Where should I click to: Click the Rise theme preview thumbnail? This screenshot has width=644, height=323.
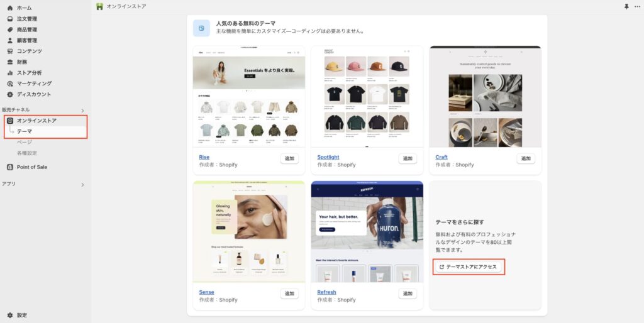(249, 96)
